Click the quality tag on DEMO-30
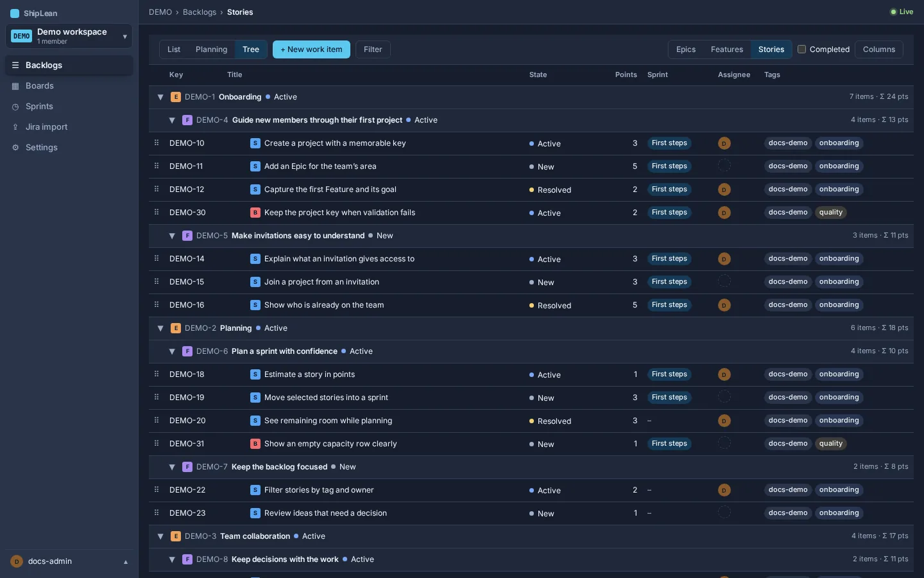This screenshot has width=924, height=578. pyautogui.click(x=831, y=213)
